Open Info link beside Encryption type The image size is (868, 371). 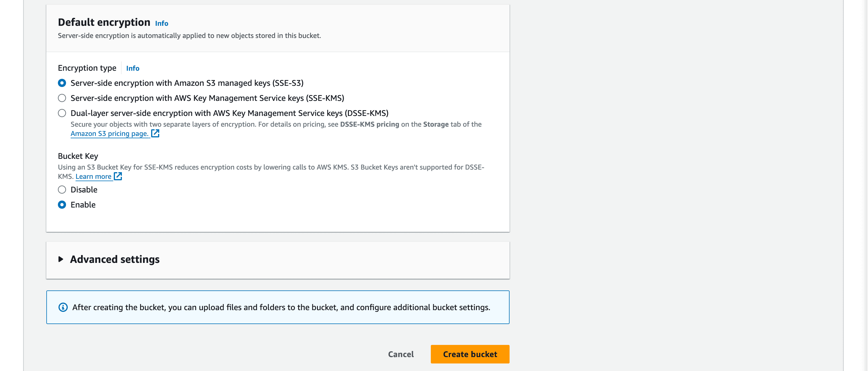point(133,68)
